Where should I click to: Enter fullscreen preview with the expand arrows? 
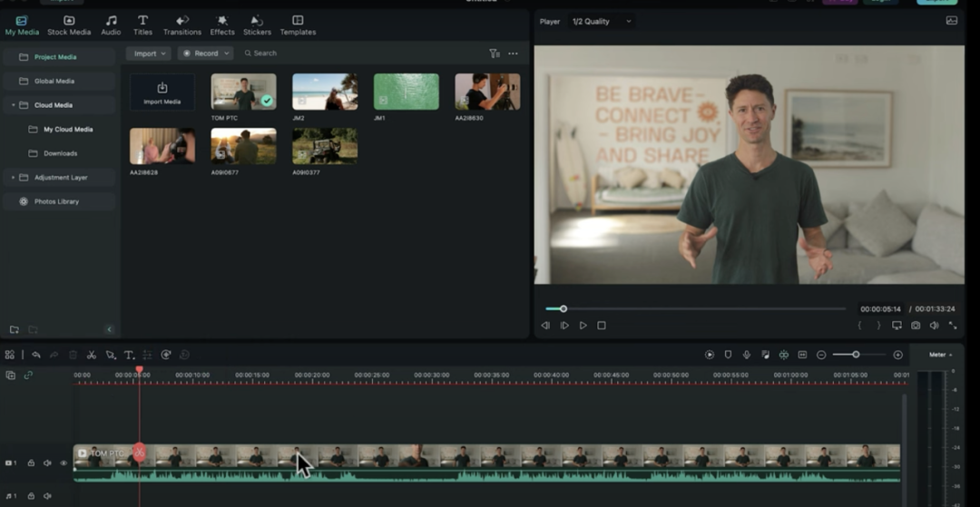coord(953,326)
